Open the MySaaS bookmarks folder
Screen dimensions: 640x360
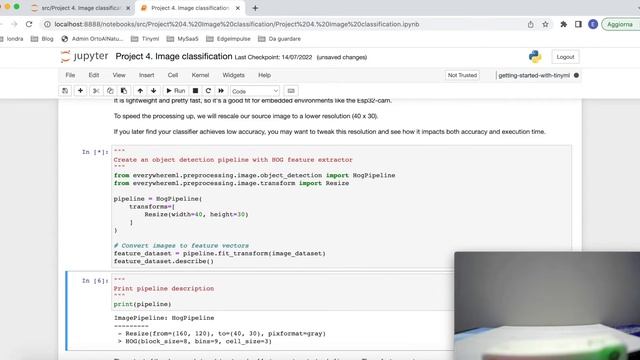(183, 39)
